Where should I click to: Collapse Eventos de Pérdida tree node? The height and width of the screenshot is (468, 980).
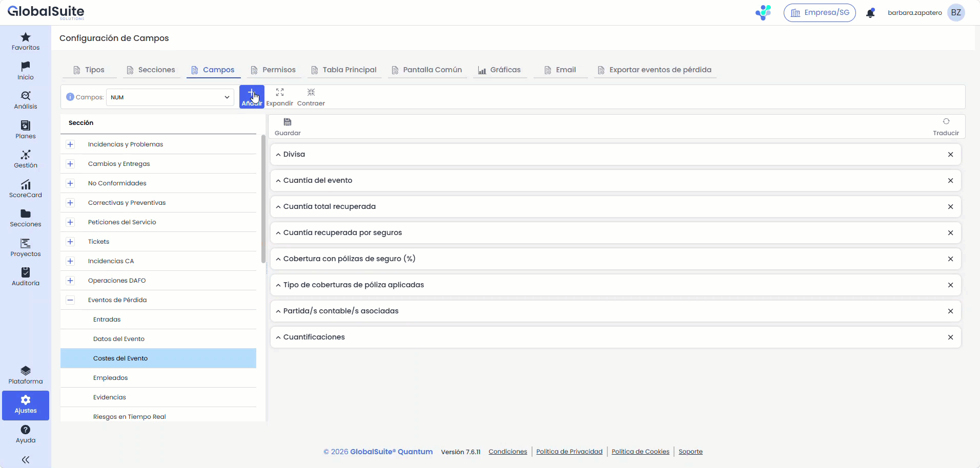(70, 300)
